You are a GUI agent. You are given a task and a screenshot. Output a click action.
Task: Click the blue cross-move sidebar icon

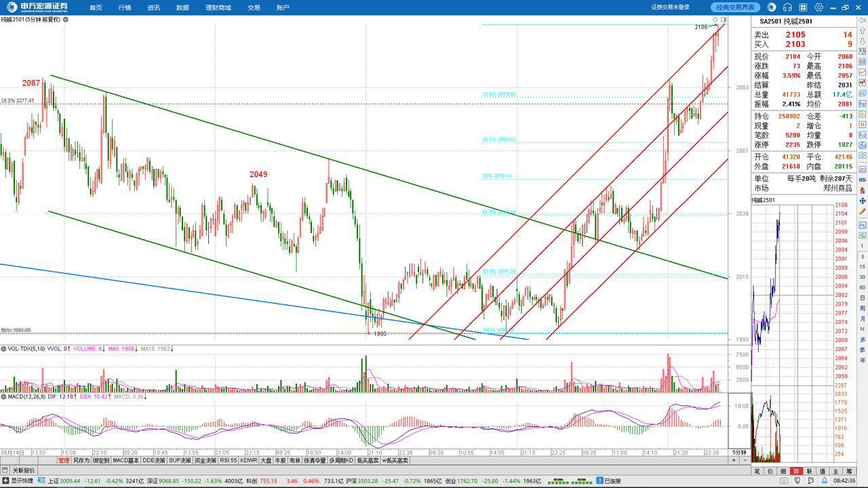point(862,201)
